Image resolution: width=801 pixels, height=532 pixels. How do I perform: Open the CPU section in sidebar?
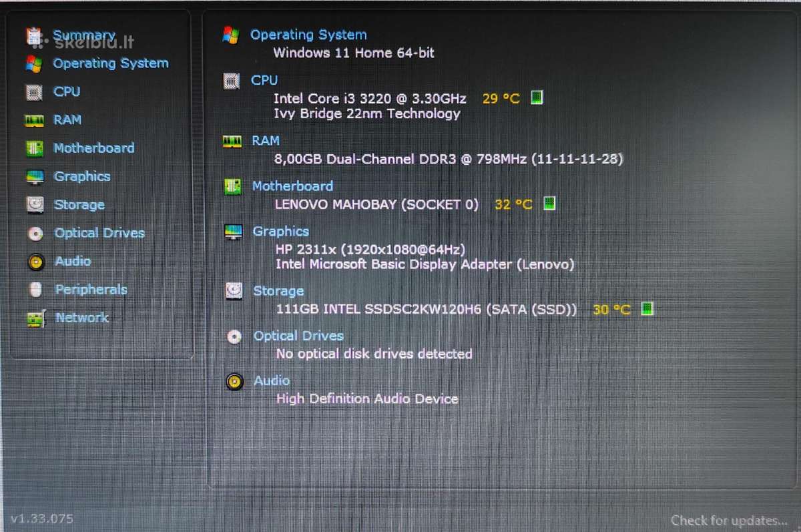[x=67, y=91]
